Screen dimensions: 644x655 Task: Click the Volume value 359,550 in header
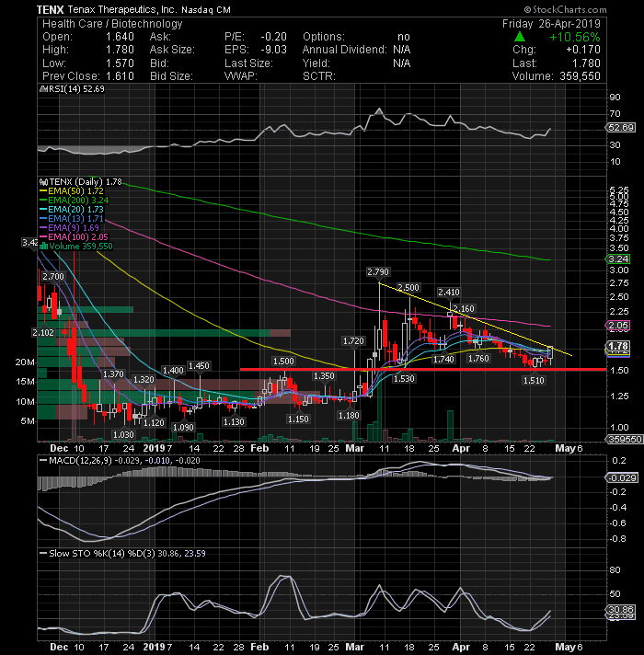coord(579,76)
